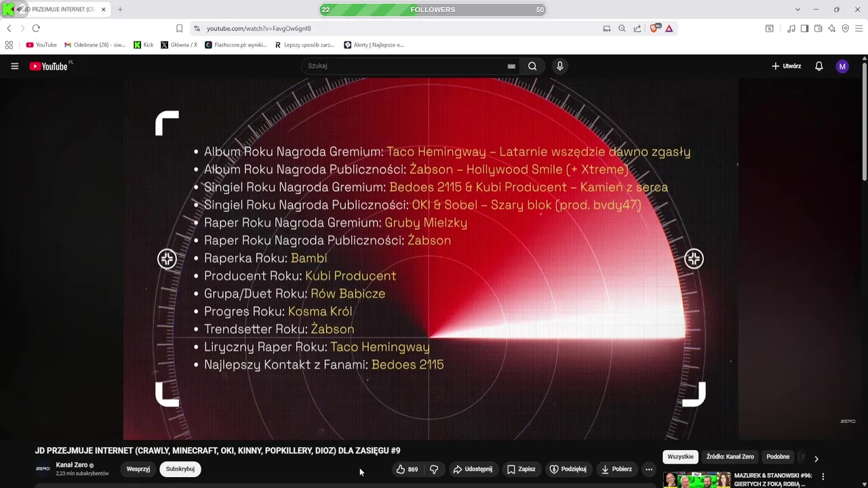Screen dimensions: 868x488
Task: Show next filter chips with right arrow
Action: point(816,459)
